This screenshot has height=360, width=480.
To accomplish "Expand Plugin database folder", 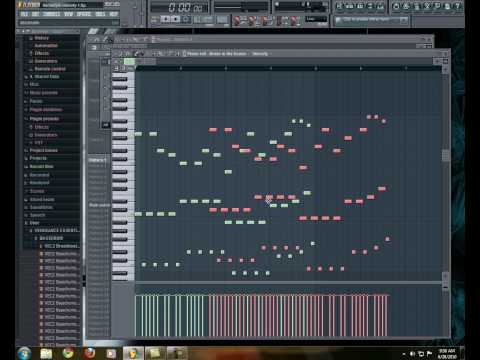I will pyautogui.click(x=46, y=109).
